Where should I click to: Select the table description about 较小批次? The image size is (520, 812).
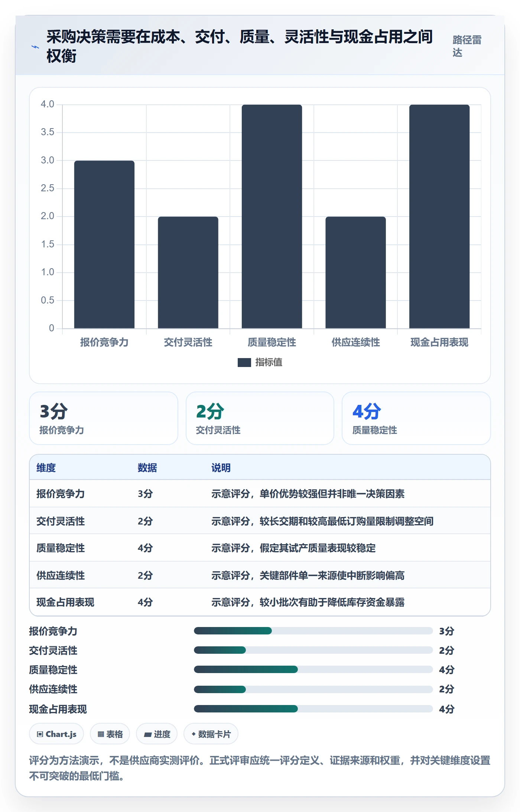click(308, 602)
